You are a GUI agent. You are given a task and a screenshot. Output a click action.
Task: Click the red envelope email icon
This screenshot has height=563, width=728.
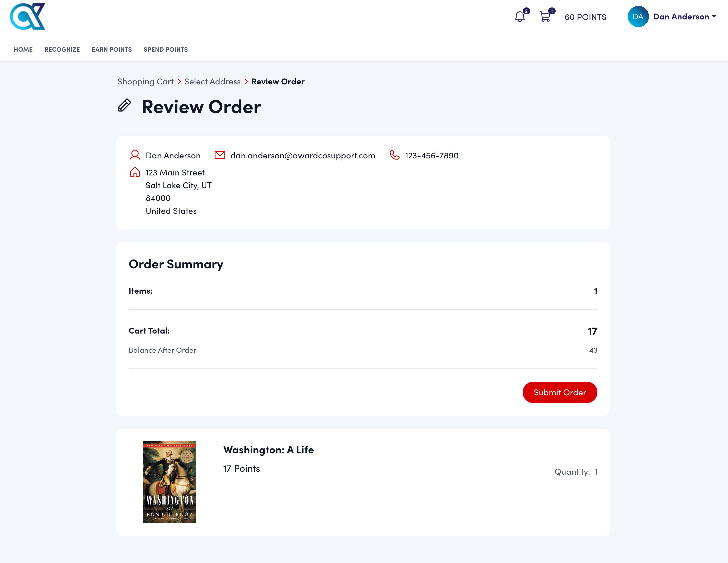[220, 155]
